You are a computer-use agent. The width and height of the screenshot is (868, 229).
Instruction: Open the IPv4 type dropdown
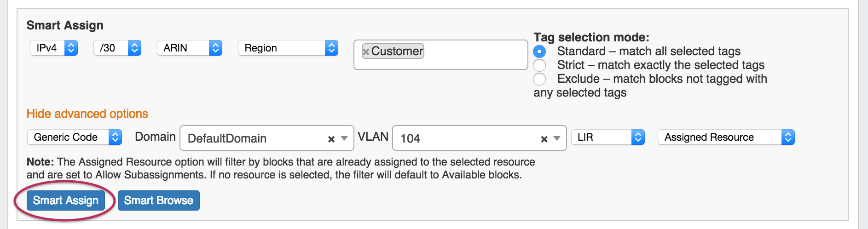pos(54,48)
